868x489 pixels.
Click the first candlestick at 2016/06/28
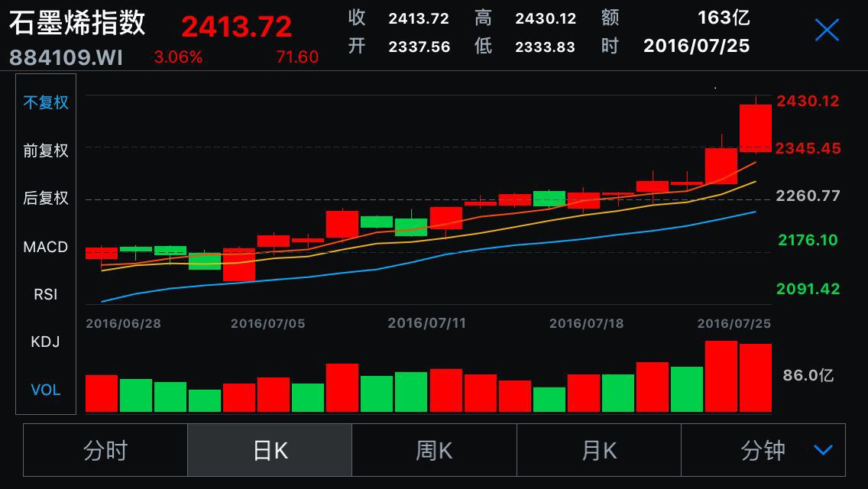coord(102,253)
